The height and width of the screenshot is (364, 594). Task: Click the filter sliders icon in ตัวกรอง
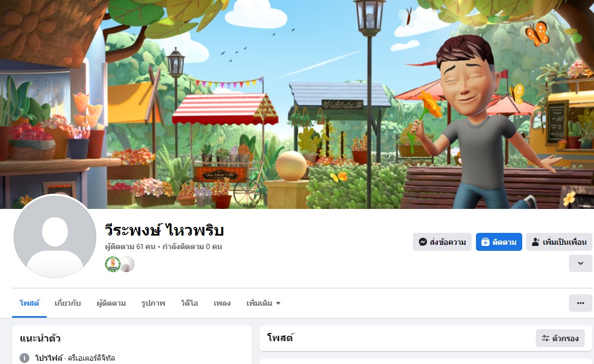pos(545,338)
